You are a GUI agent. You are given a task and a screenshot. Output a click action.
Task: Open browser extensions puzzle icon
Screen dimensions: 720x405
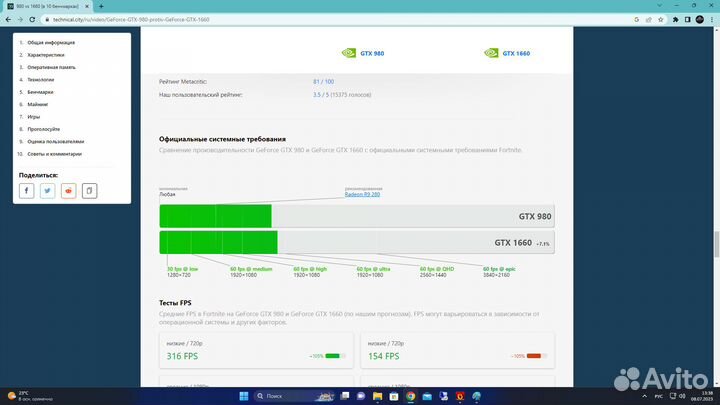[x=675, y=19]
